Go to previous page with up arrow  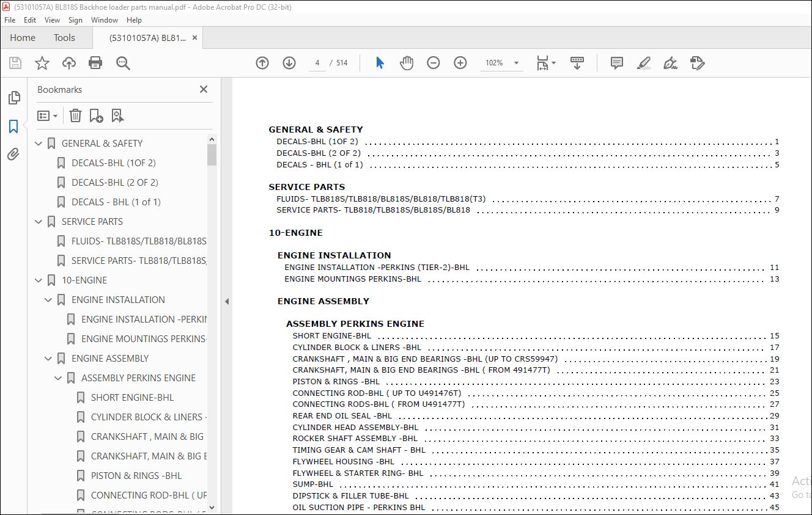tap(262, 63)
